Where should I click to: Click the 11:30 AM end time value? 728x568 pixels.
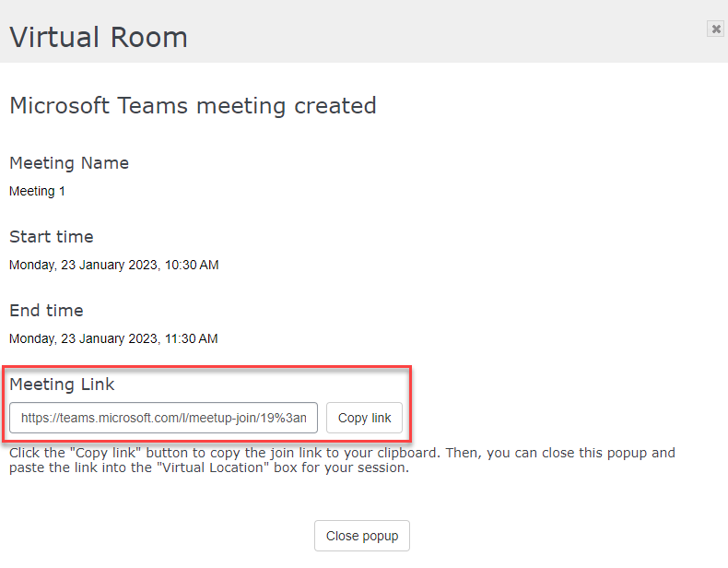point(192,339)
